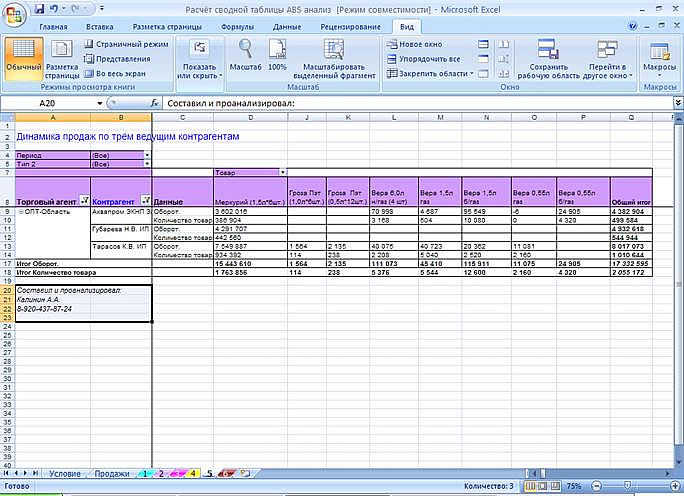Open the Name Box dropdown arrow
The image size is (684, 496).
click(99, 103)
